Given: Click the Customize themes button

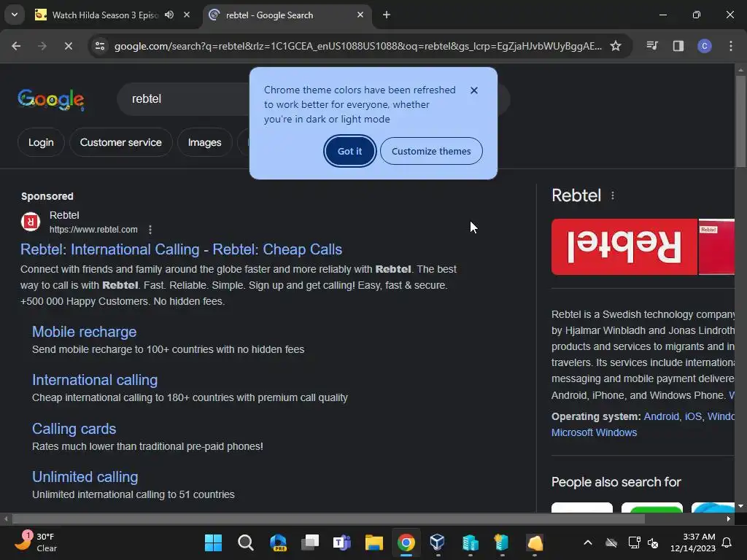Looking at the screenshot, I should coord(431,151).
